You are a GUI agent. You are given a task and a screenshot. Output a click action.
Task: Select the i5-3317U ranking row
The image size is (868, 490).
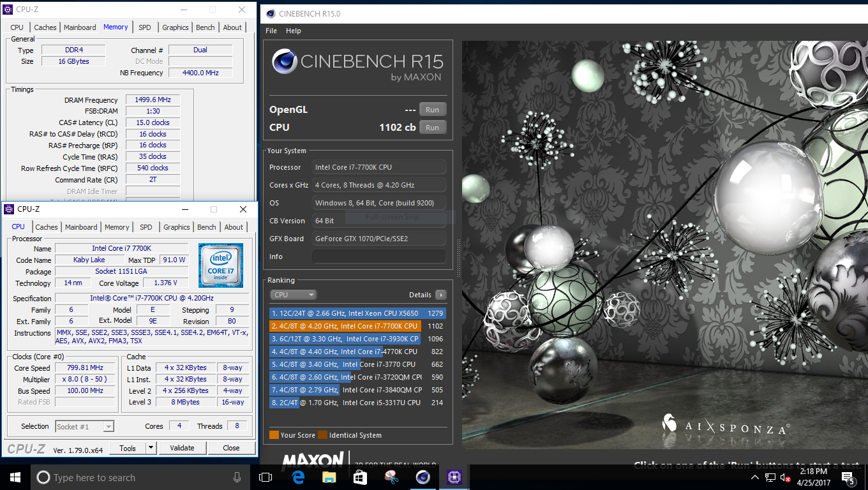(357, 403)
